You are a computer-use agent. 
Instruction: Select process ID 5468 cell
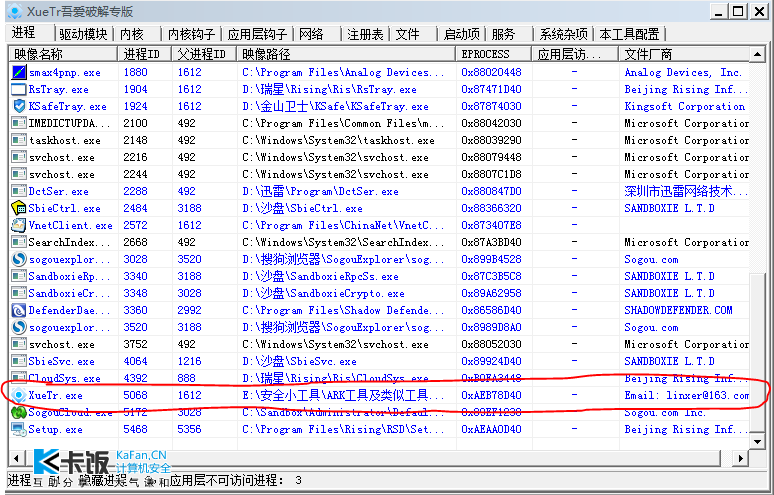coord(135,429)
